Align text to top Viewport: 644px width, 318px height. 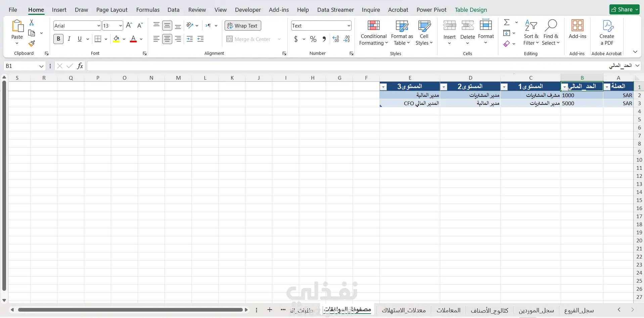[156, 25]
